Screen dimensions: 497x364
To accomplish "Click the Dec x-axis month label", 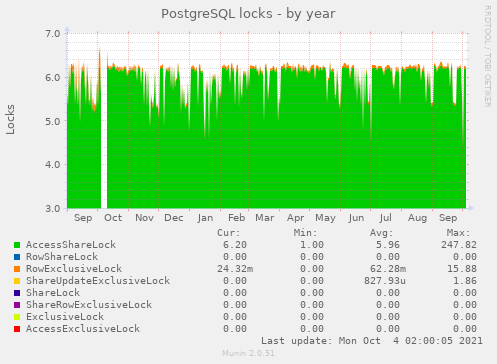I will coord(174,218).
